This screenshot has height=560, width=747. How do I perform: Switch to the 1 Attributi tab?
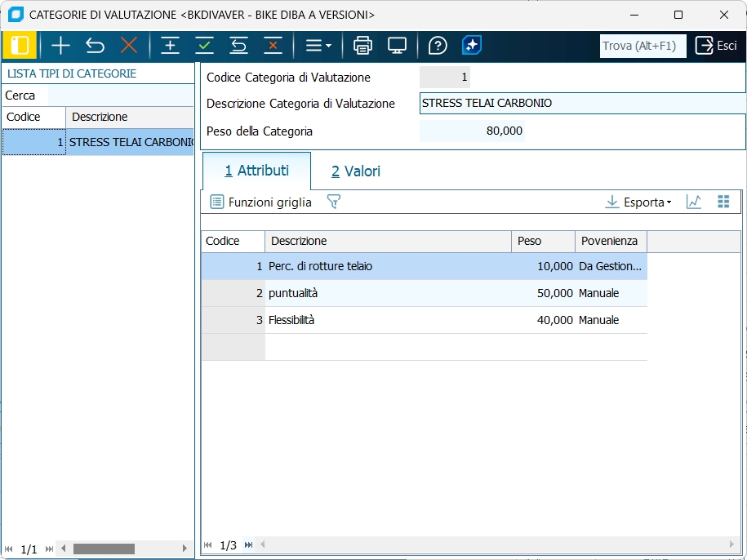click(257, 171)
